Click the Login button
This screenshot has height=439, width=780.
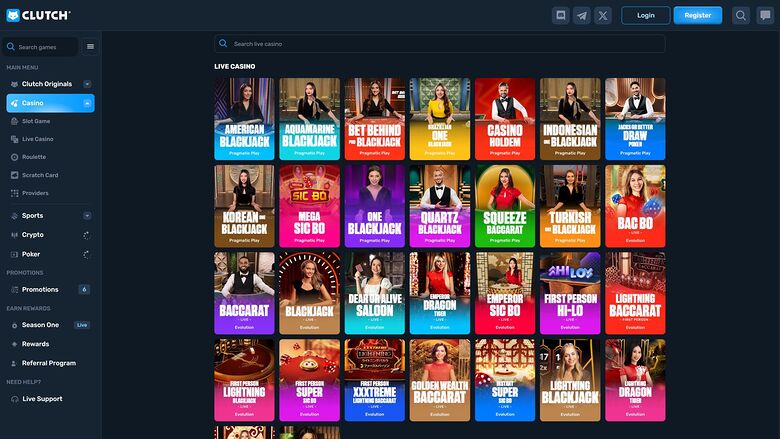(646, 15)
